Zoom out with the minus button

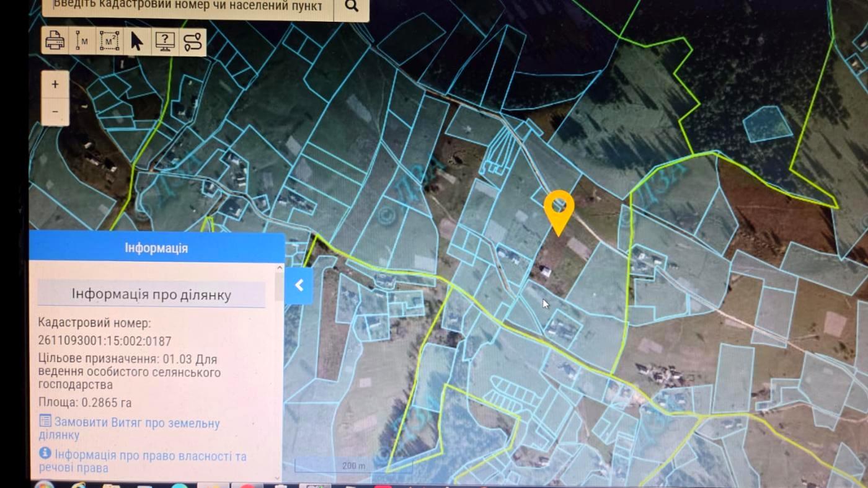click(55, 112)
